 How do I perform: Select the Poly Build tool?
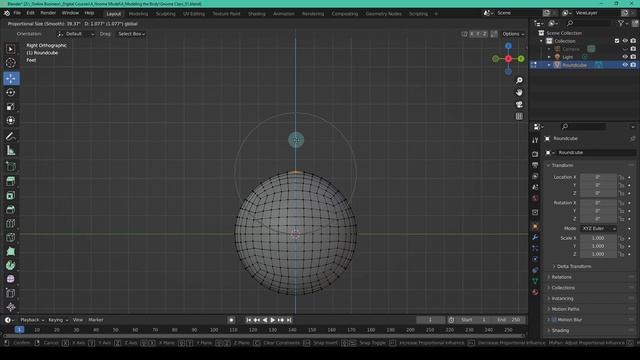click(x=11, y=251)
